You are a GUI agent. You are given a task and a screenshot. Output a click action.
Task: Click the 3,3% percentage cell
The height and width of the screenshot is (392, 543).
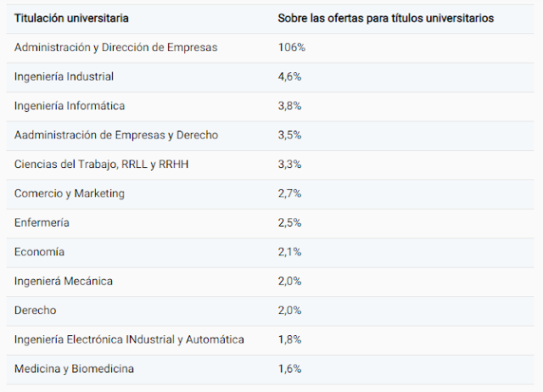(289, 164)
